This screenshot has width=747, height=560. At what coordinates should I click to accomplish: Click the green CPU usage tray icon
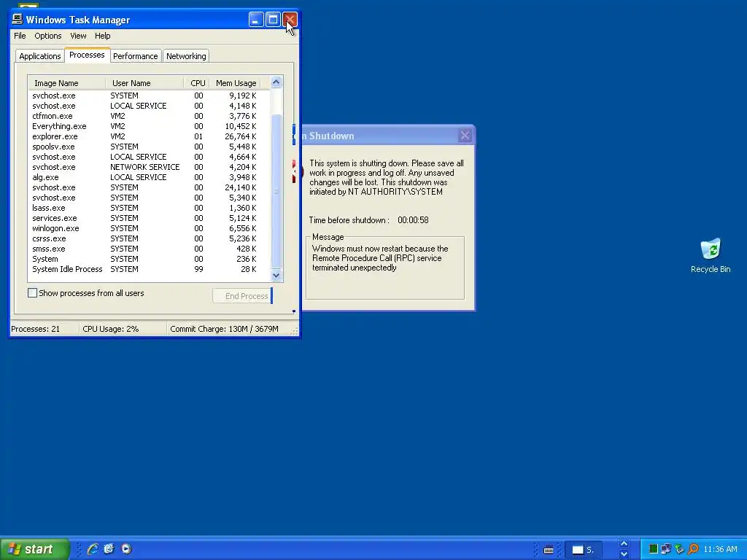click(x=654, y=549)
